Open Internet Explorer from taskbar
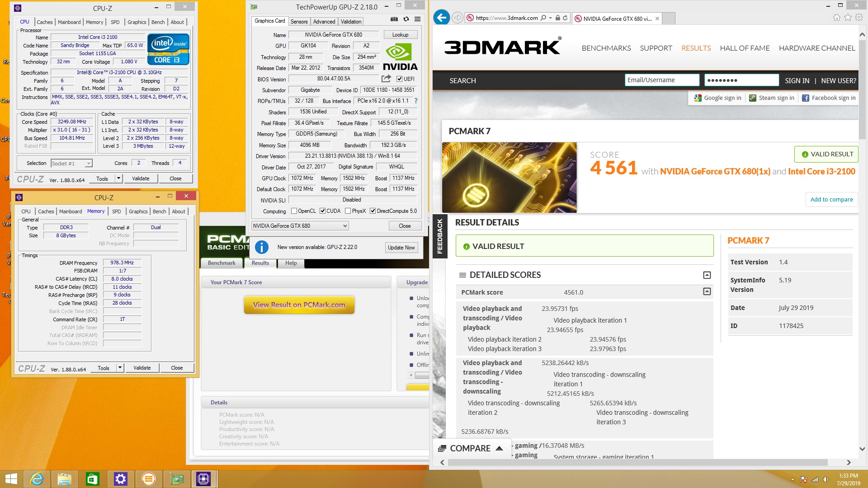The height and width of the screenshot is (488, 868). click(37, 479)
